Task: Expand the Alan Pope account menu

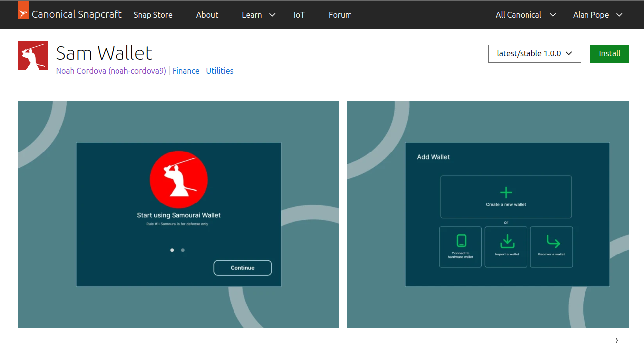Action: (x=597, y=15)
